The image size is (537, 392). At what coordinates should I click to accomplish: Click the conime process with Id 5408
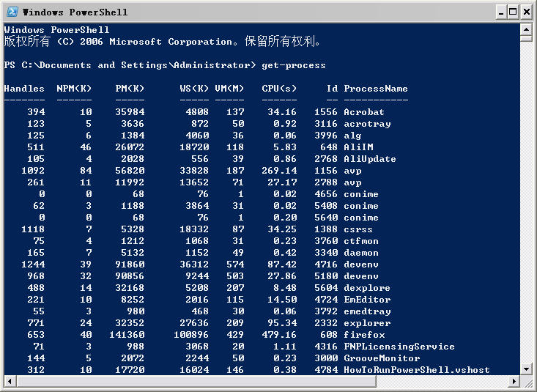[361, 206]
